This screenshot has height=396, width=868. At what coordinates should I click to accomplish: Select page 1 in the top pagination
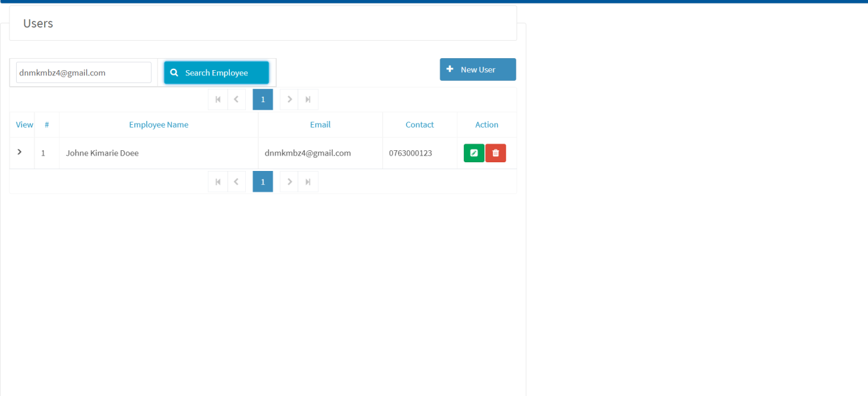pyautogui.click(x=263, y=99)
